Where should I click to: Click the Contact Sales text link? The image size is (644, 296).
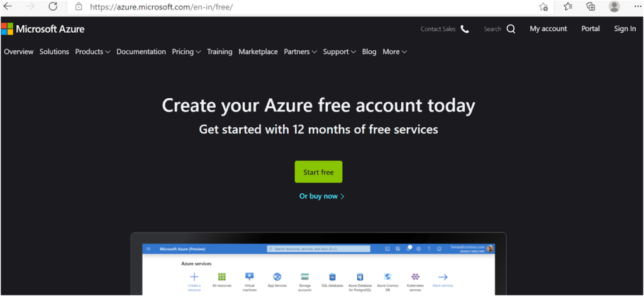(x=438, y=29)
